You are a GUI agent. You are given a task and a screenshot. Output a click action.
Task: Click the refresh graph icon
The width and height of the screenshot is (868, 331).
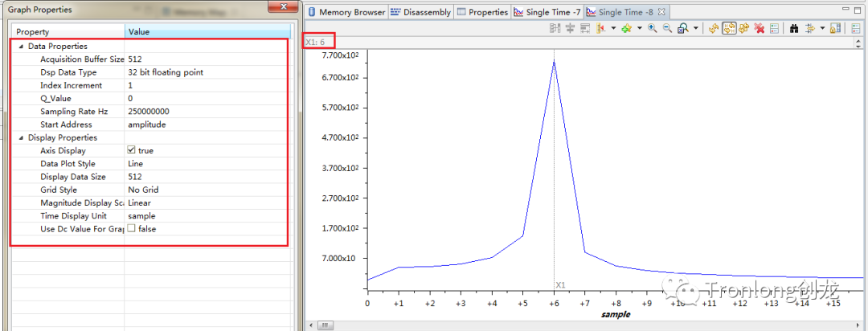713,28
